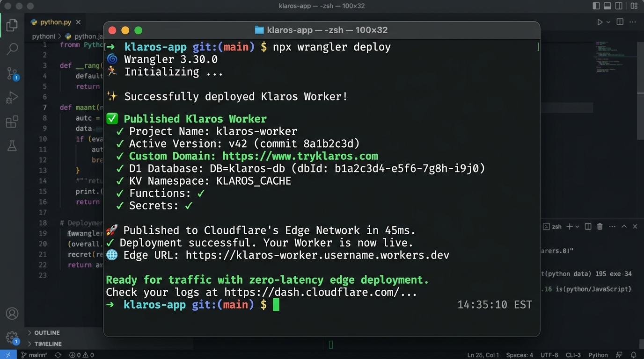The width and height of the screenshot is (644, 359).
Task: Change the end-of-line setting labeled CLI-3
Action: coord(573,355)
